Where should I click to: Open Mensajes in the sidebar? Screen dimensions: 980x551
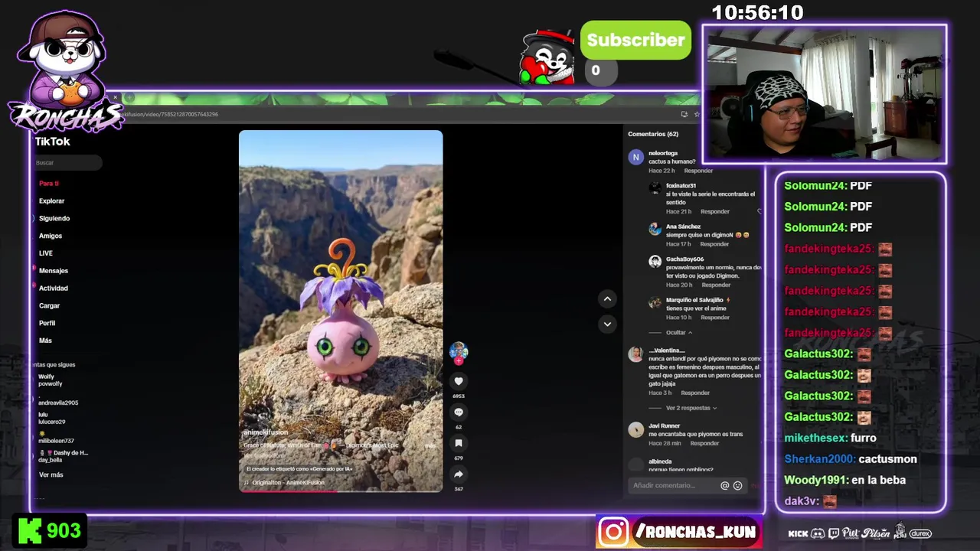54,271
